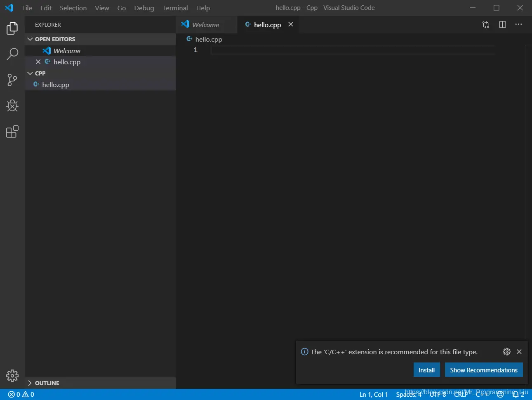Image resolution: width=532 pixels, height=400 pixels.
Task: Open the Search view in activity bar
Action: (12, 54)
